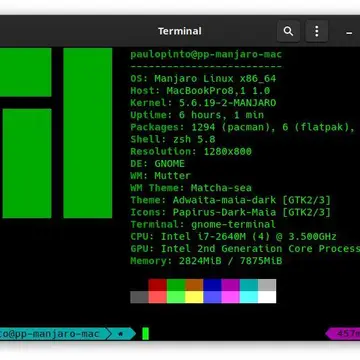This screenshot has width=360, height=360.
Task: Click the Terminal window title
Action: pos(180,31)
